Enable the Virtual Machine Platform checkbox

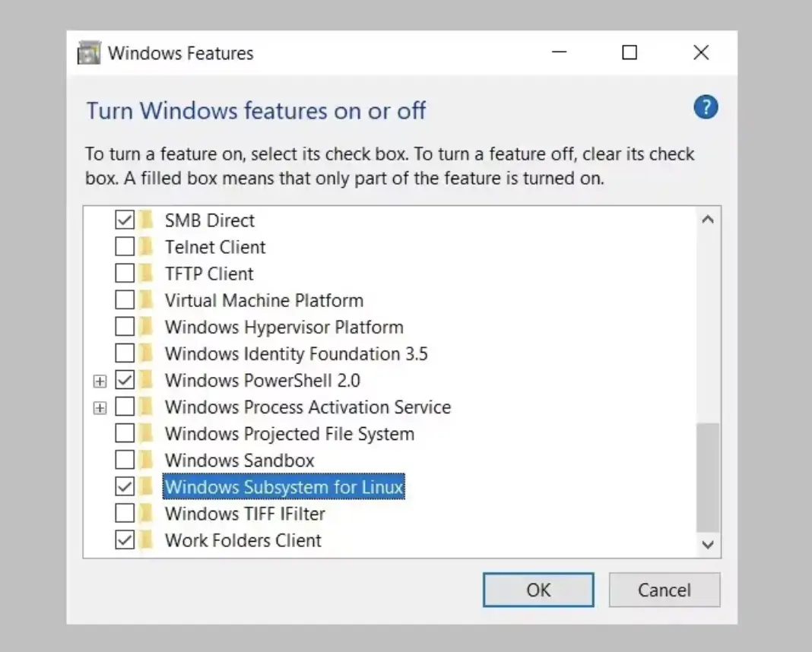[x=125, y=300]
